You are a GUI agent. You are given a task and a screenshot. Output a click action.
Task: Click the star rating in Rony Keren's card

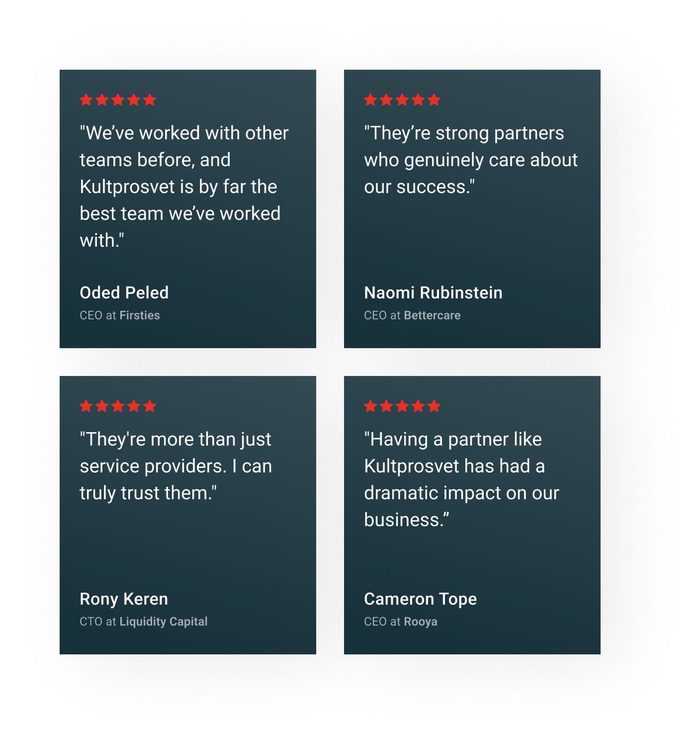pos(118,406)
